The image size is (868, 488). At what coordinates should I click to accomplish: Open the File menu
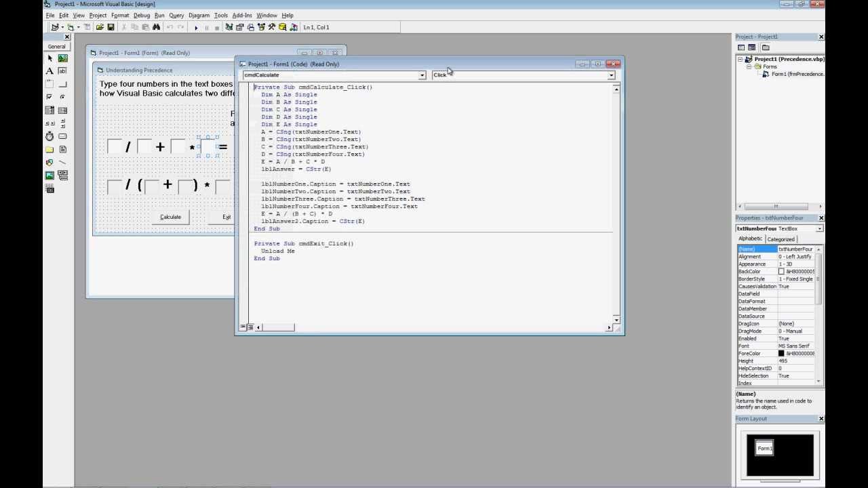50,15
